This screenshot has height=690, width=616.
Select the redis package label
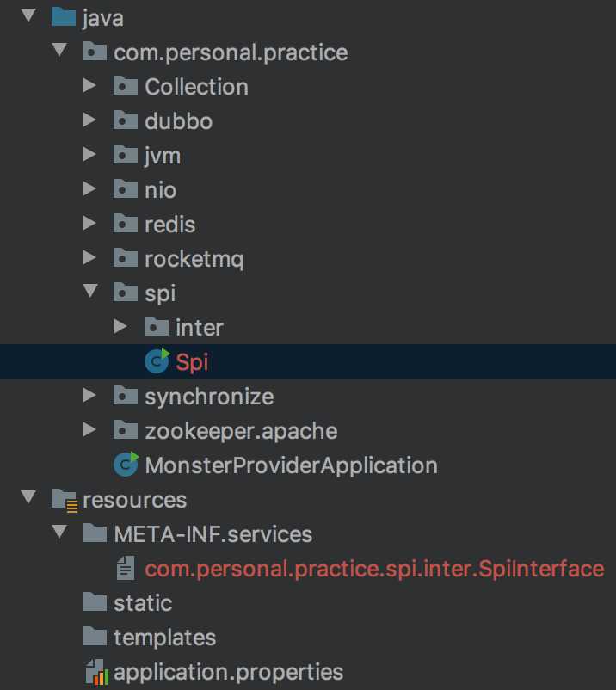169,224
